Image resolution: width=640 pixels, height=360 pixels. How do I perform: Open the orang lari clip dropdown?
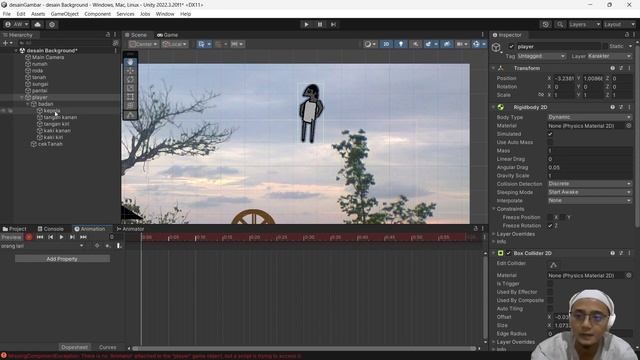pos(42,246)
